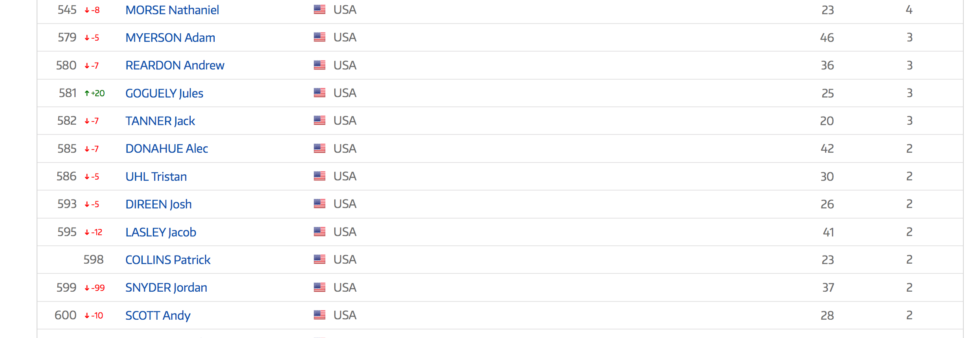Click the flag icon in SNYDER Jordan row

[320, 287]
